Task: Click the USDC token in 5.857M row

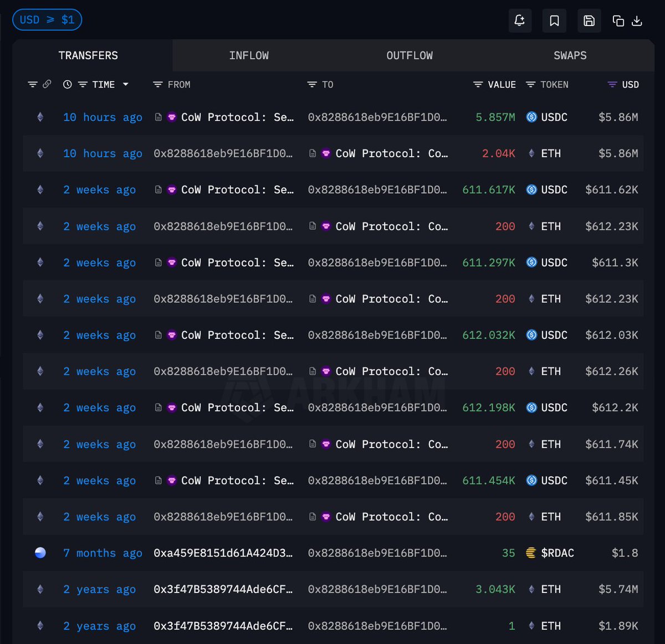Action: coord(546,117)
